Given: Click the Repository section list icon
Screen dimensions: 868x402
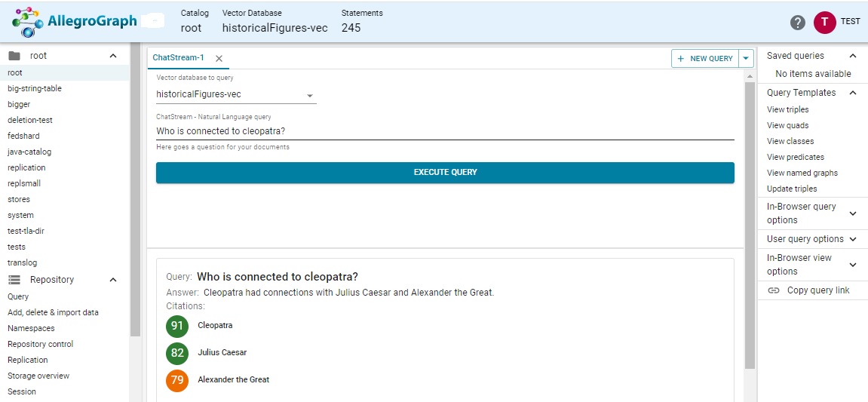Looking at the screenshot, I should click(14, 280).
